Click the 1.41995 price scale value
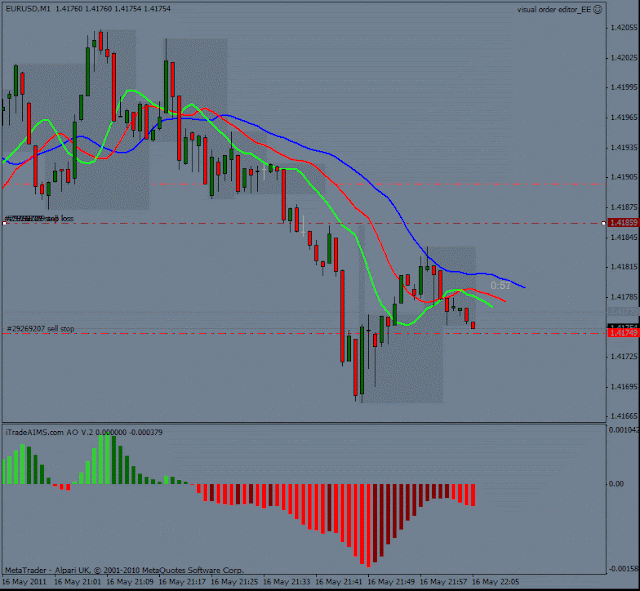This screenshot has width=640, height=591. pos(624,87)
